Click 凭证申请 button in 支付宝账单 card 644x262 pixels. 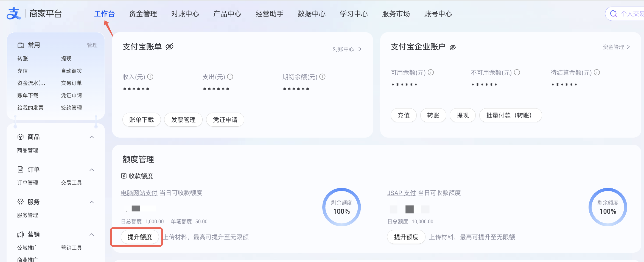point(225,120)
